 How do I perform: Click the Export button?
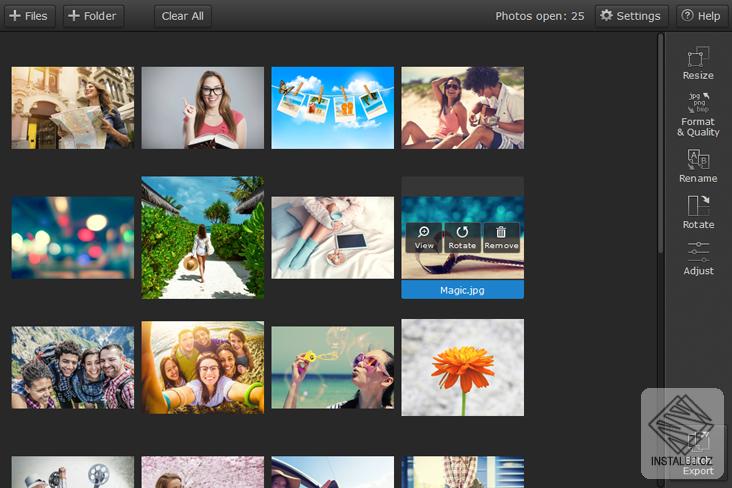tap(698, 453)
